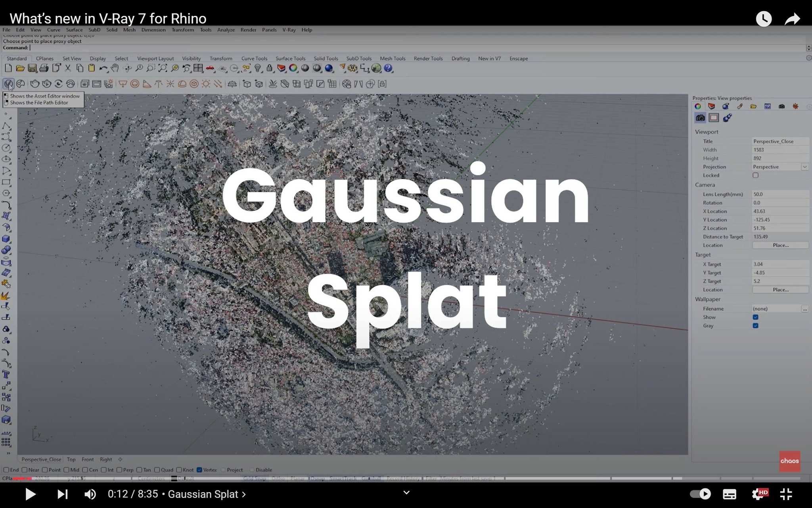Click the Save floppy disk icon
812x508 pixels.
point(32,68)
